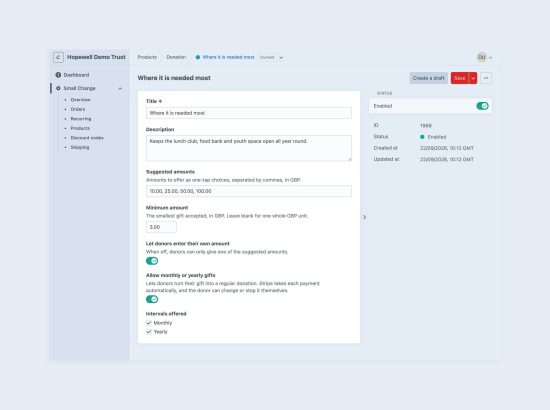Click the ID value 1968
Image resolution: width=550 pixels, height=410 pixels.
pos(426,126)
